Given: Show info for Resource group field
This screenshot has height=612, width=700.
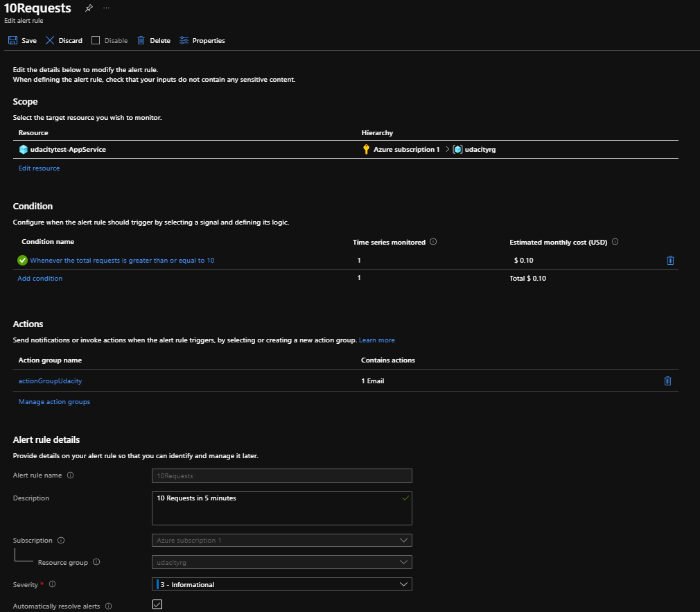Looking at the screenshot, I should 96,562.
